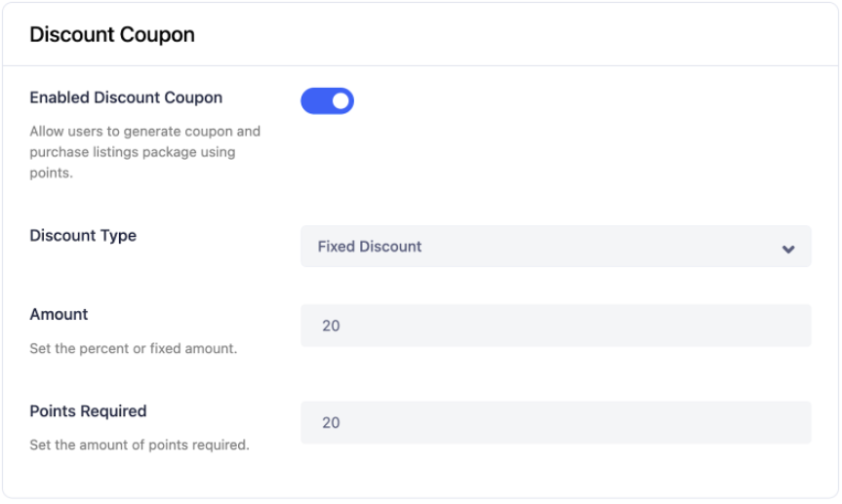This screenshot has height=504, width=842.
Task: Focus the Amount input field
Action: [x=555, y=326]
